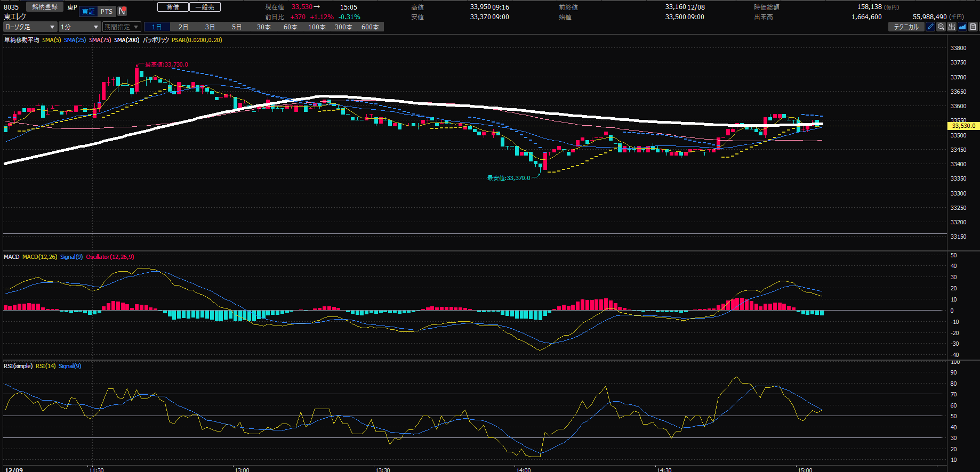Click the SMA(25) blue legend label
Viewport: 980px width, 472px height.
click(75, 40)
